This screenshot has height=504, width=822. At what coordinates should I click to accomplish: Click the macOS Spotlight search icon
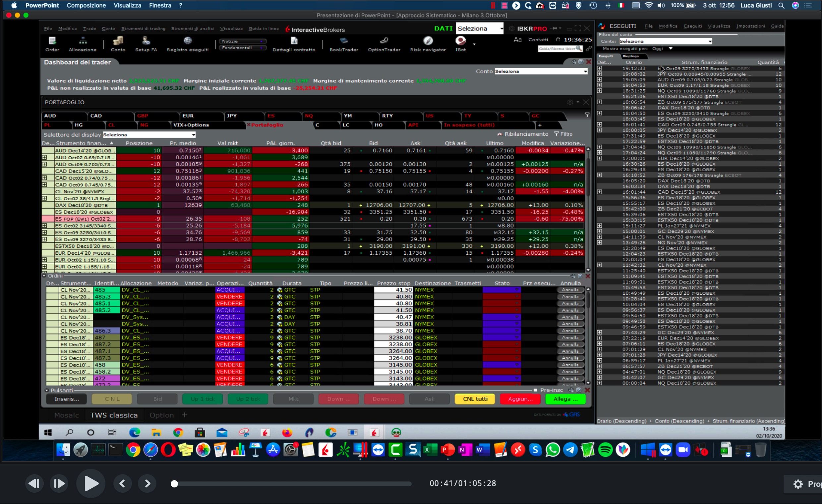[x=781, y=5]
